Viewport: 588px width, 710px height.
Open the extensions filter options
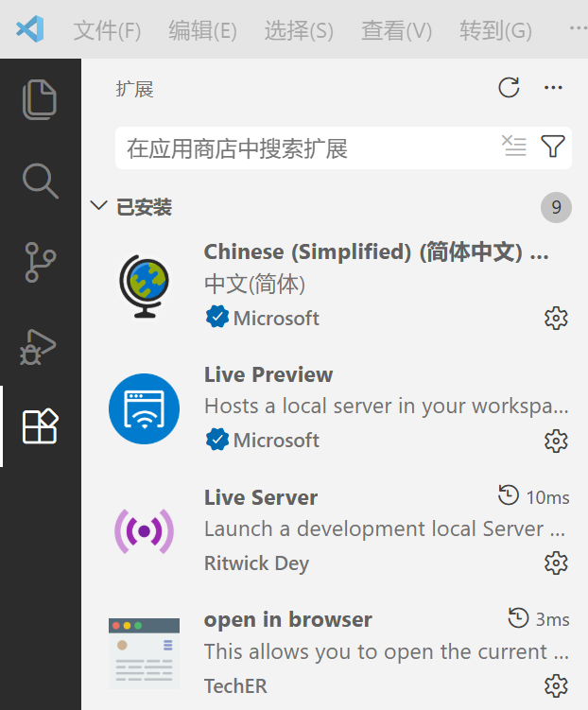(553, 147)
